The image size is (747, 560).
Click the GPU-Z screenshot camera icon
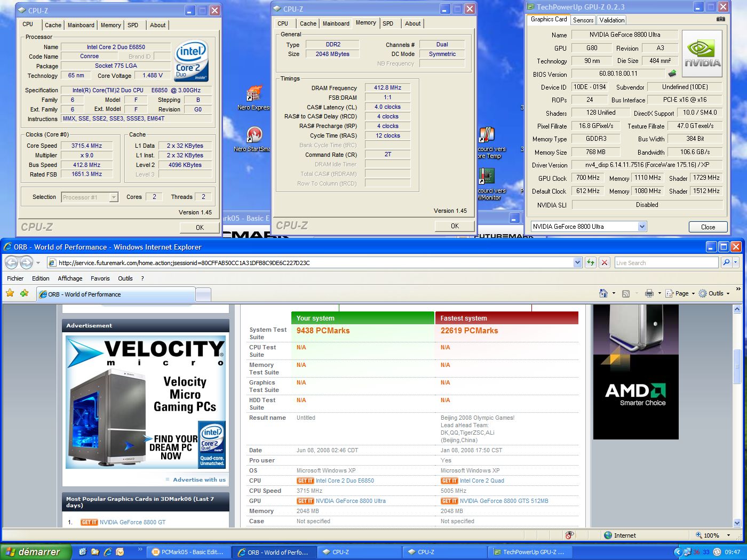(720, 19)
